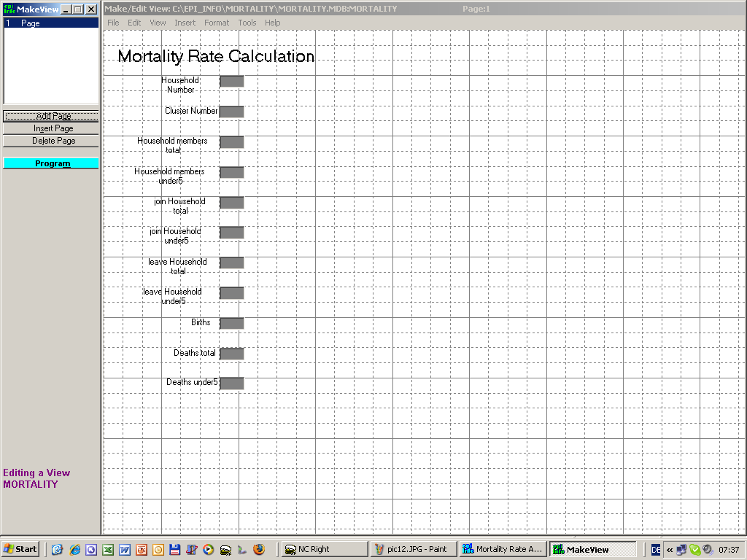This screenshot has height=560, width=747.
Task: Open PowerPoint from the quick launch bar
Action: click(142, 550)
